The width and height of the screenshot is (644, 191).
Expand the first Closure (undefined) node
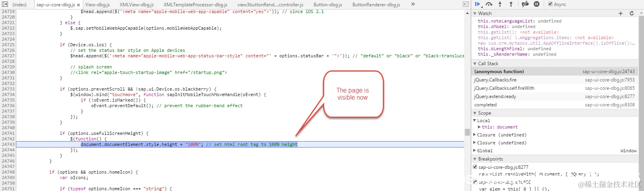pos(475,135)
